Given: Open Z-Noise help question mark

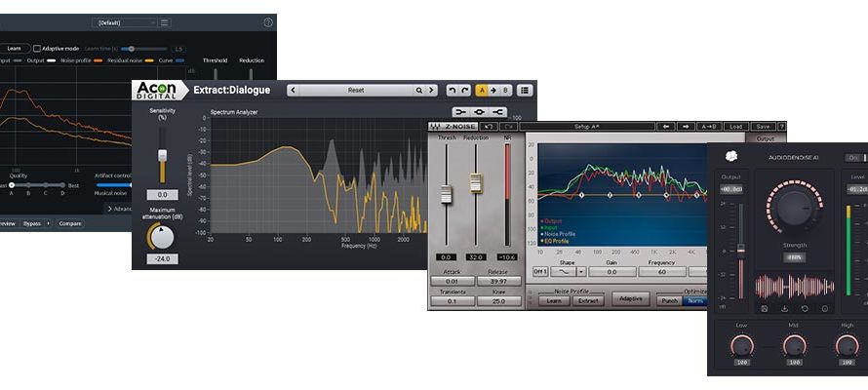Looking at the screenshot, I should tap(781, 127).
